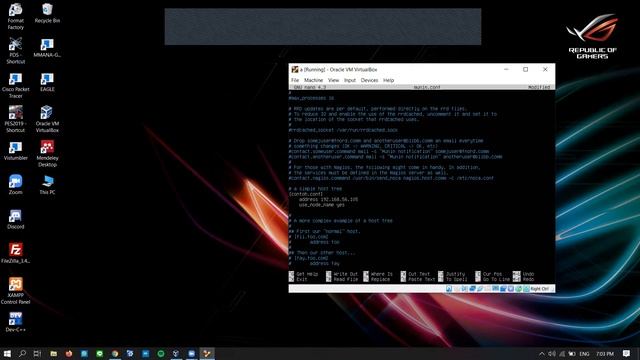Viewport: 640px width, 360px height.
Task: Click the Right Ctrl host key indicator
Action: tap(540, 289)
